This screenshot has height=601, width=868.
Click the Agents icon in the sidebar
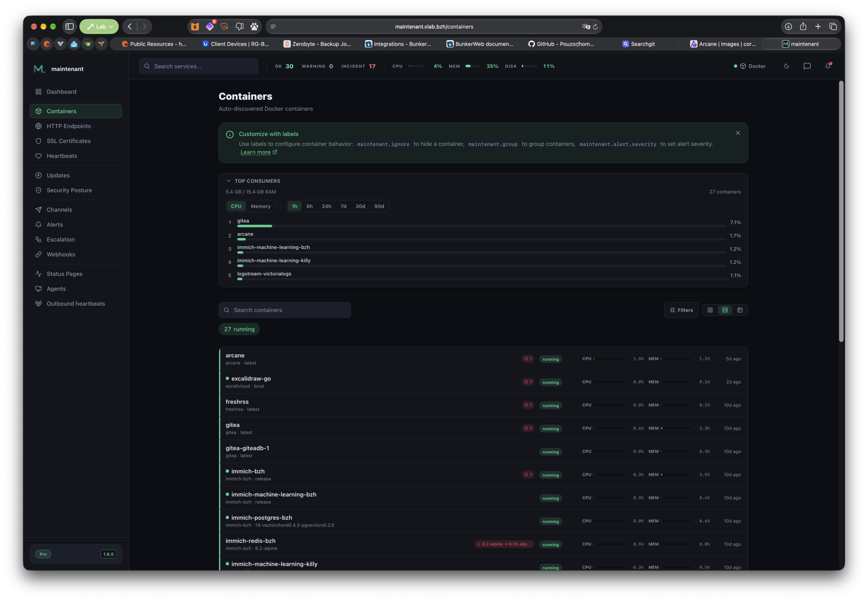tap(38, 289)
